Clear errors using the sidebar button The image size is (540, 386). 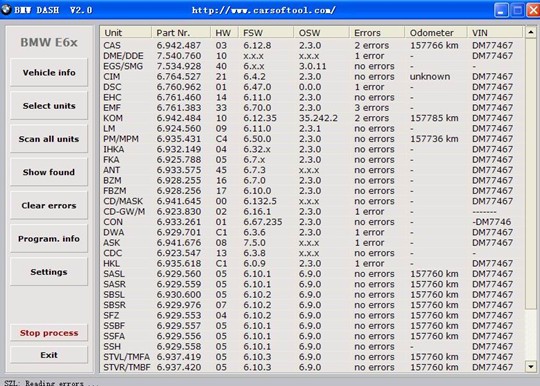pyautogui.click(x=49, y=205)
